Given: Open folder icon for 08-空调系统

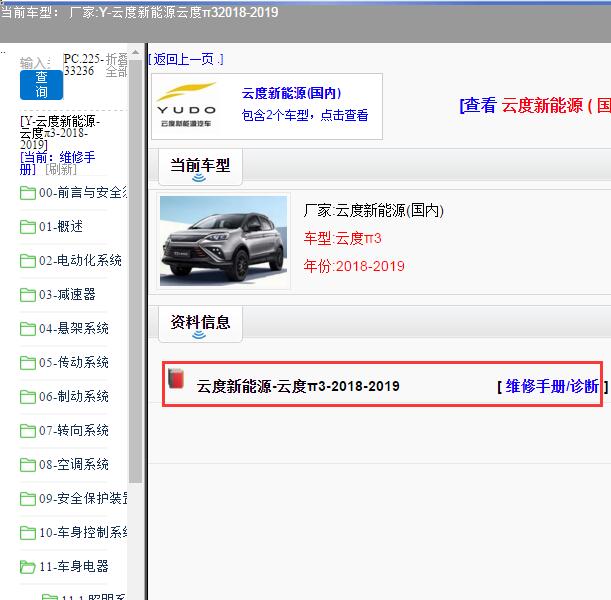Looking at the screenshot, I should (x=28, y=465).
